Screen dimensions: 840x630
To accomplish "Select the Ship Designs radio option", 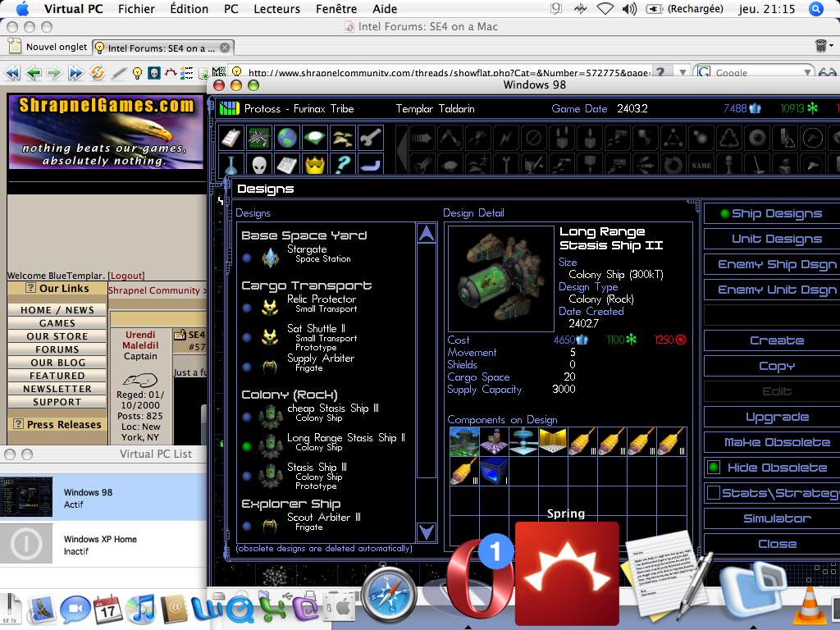I will point(724,214).
